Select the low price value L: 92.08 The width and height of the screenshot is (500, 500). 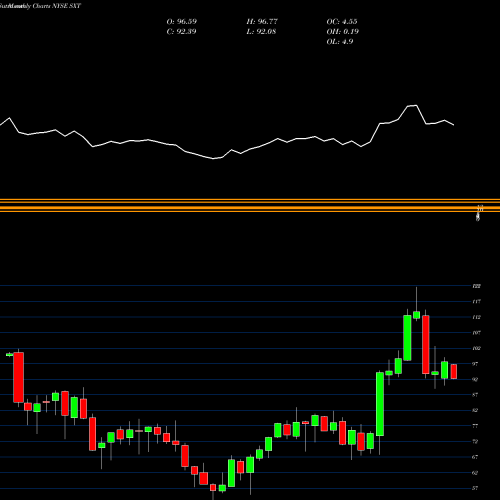point(261,32)
